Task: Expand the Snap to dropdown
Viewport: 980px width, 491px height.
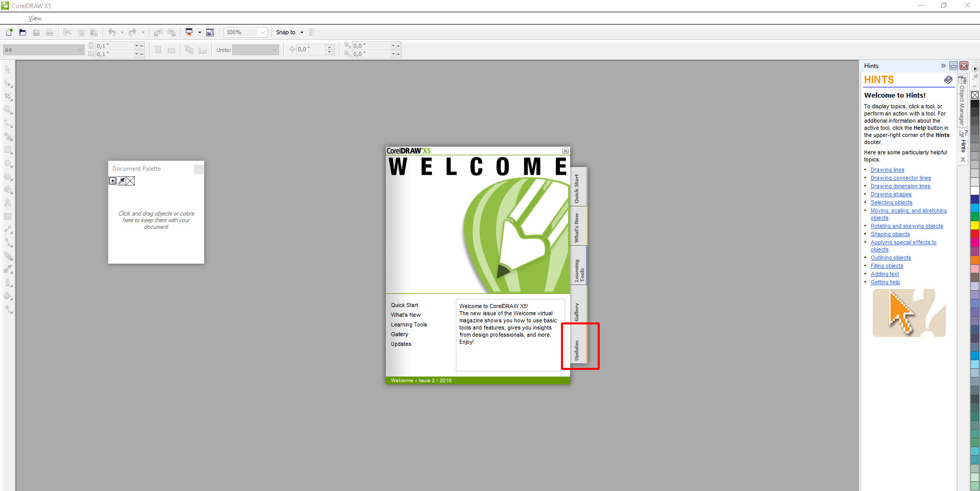Action: [302, 32]
